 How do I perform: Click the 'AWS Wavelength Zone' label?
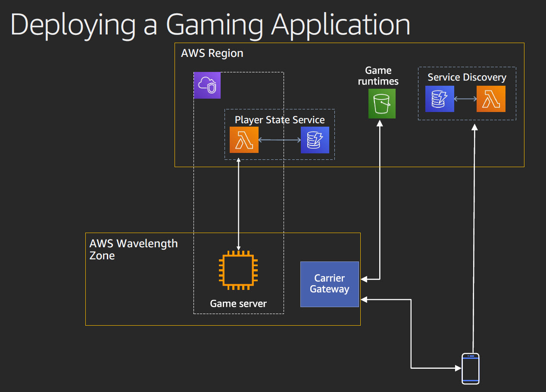(x=133, y=249)
